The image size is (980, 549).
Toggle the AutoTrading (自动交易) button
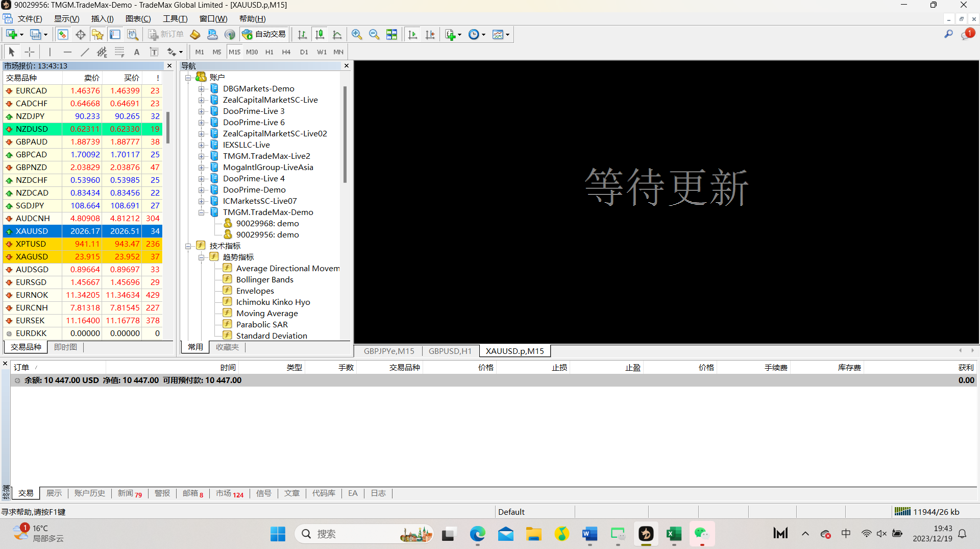(x=264, y=34)
